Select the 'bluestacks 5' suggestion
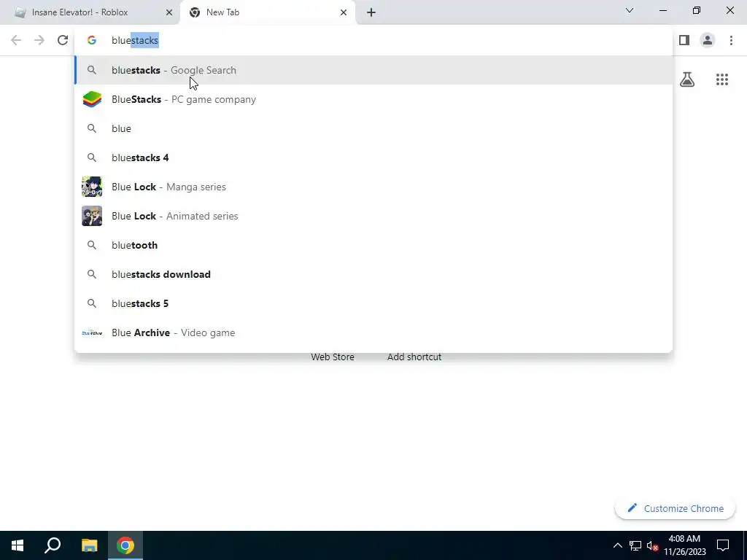 (373, 303)
